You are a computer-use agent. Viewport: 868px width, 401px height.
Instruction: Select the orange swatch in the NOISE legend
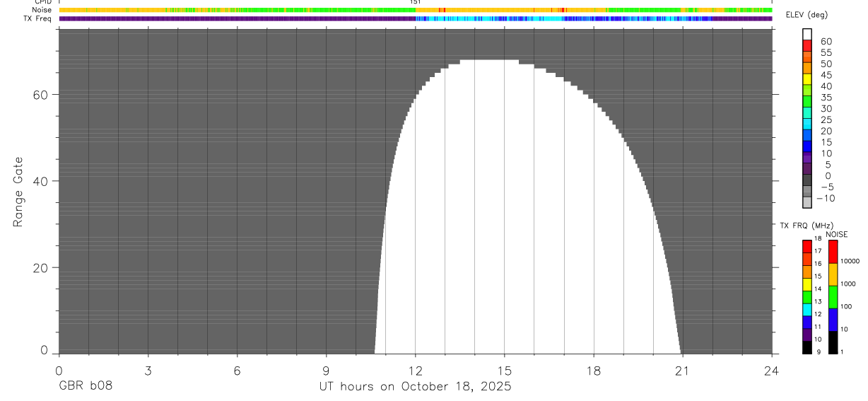[833, 274]
